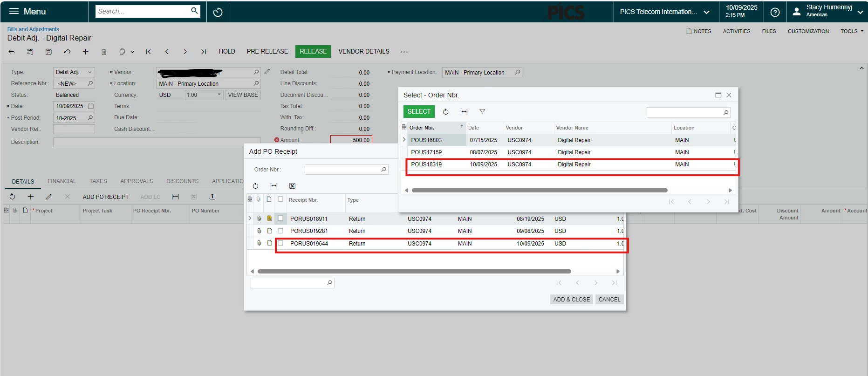Viewport: 868px width, 376px height.
Task: Fit columns in Select Order Nbr. dialog
Action: (x=464, y=112)
